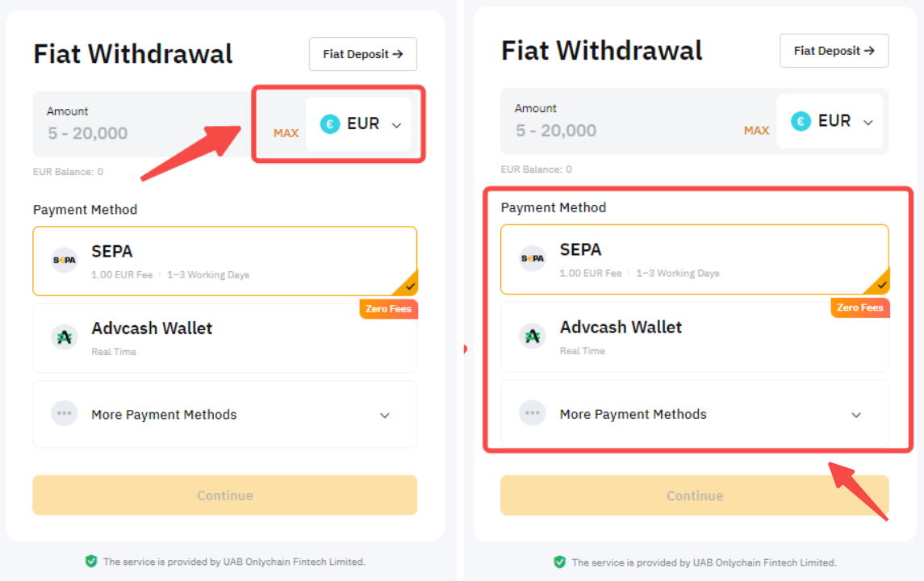Click the three-dots icon in left panel
The height and width of the screenshot is (581, 924).
(x=65, y=414)
